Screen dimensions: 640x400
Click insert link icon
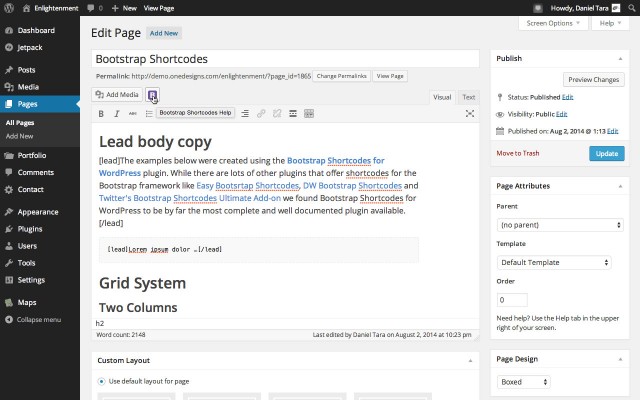[x=261, y=114]
